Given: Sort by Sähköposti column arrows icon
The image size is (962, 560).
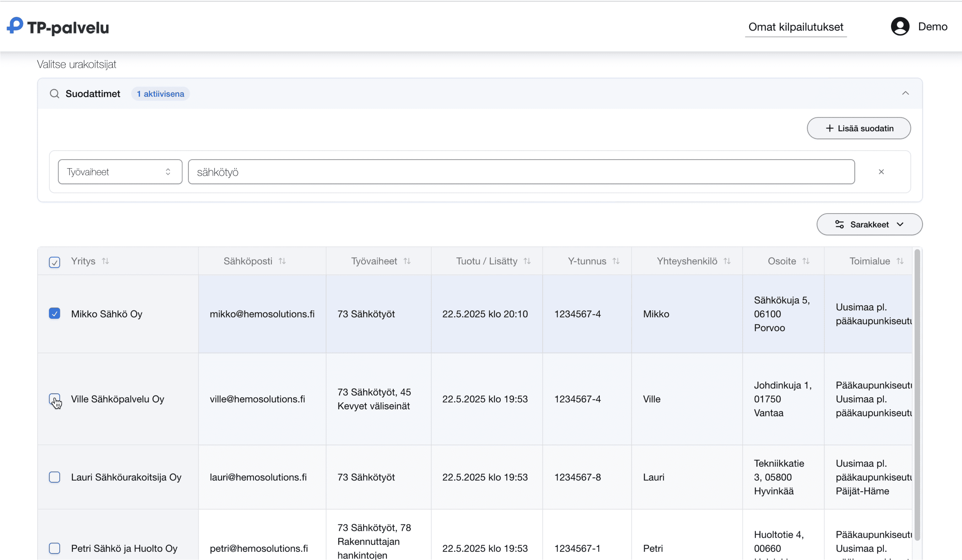Looking at the screenshot, I should click(x=282, y=261).
